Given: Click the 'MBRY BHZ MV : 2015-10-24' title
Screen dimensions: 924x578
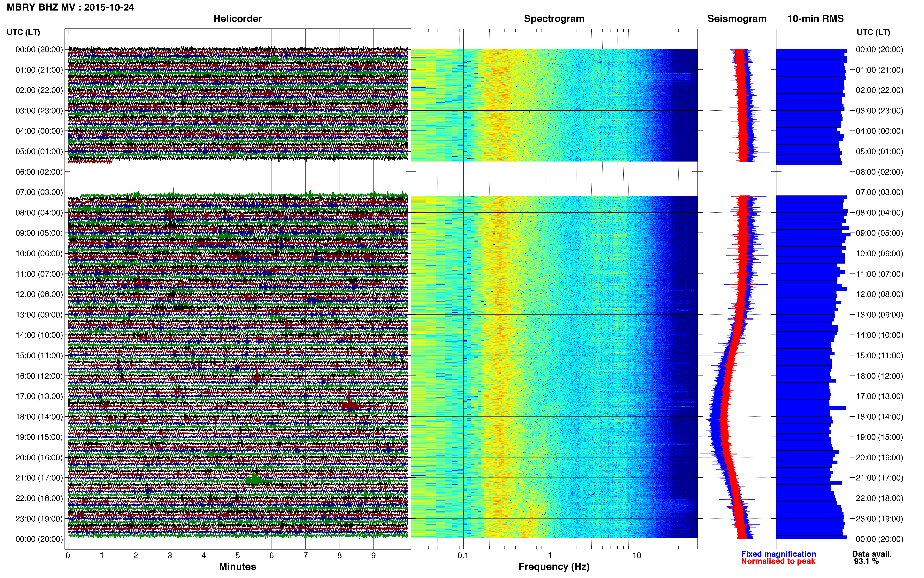Looking at the screenshot, I should click(x=70, y=7).
